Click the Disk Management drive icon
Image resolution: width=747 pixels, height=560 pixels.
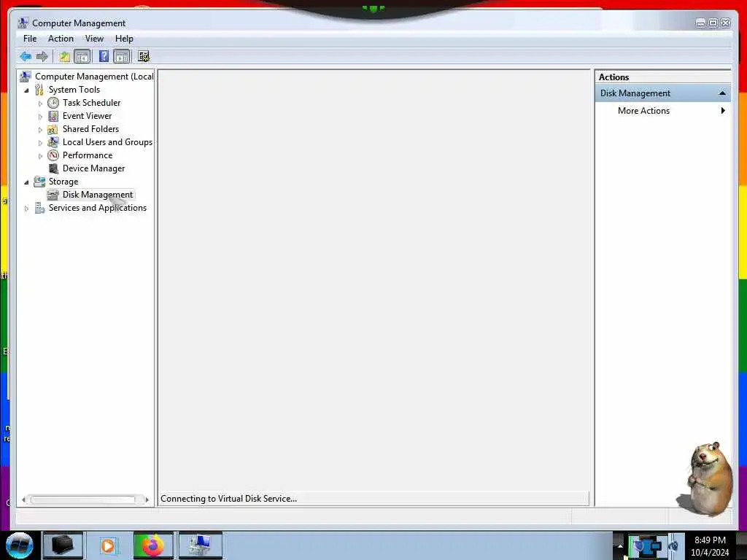(x=53, y=195)
